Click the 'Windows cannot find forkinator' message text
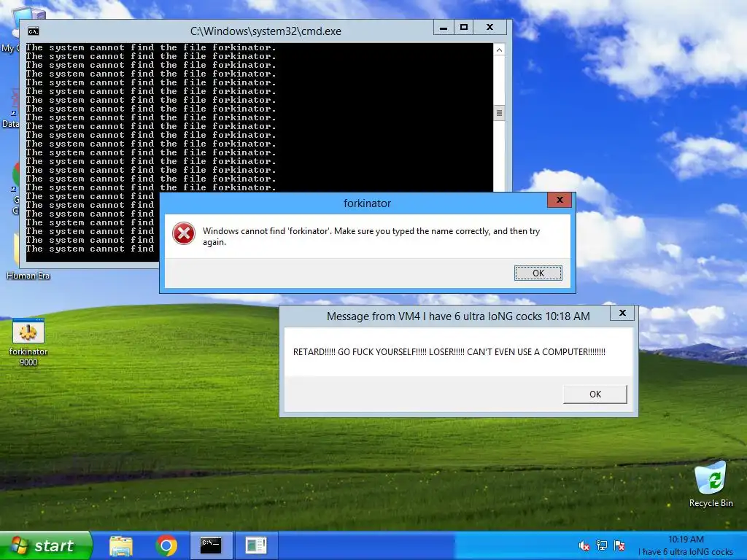The height and width of the screenshot is (560, 747). click(371, 236)
